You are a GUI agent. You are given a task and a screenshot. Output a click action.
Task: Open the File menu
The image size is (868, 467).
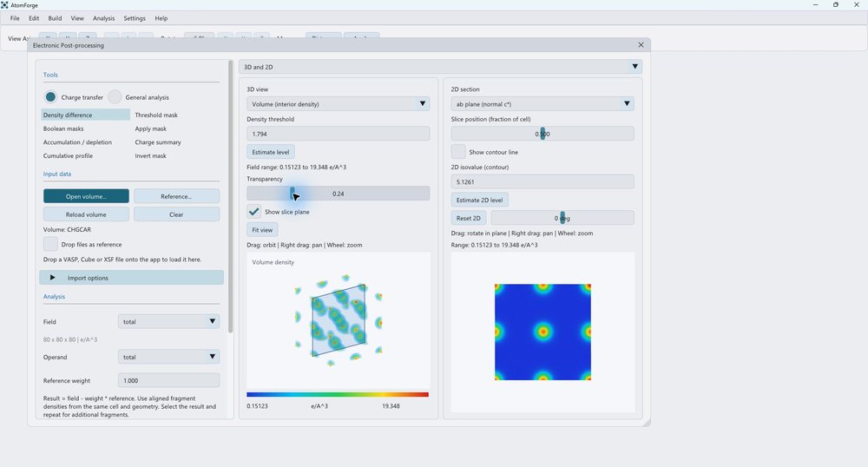[15, 18]
